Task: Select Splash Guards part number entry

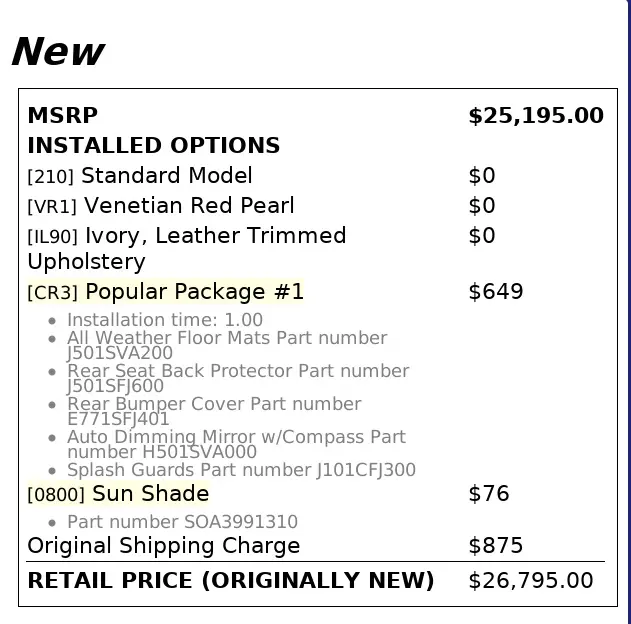Action: coord(241,470)
